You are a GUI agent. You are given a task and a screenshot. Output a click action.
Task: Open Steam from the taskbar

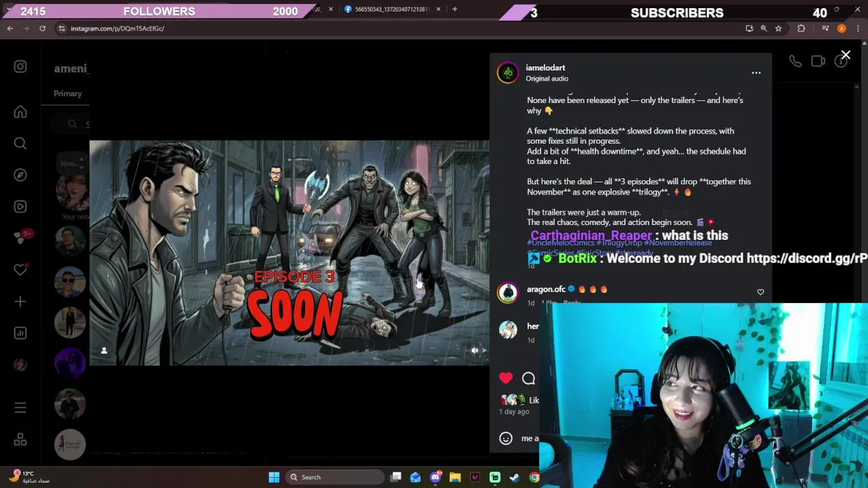515,477
